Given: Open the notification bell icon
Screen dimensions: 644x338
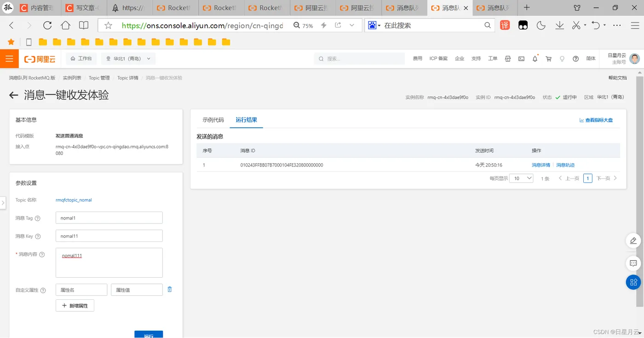Looking at the screenshot, I should (535, 59).
